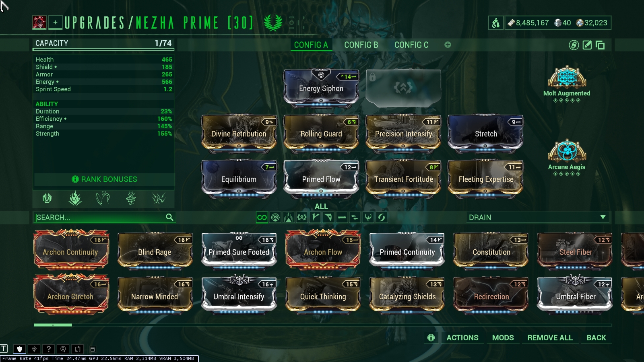Click the copy config icon

[x=600, y=45]
